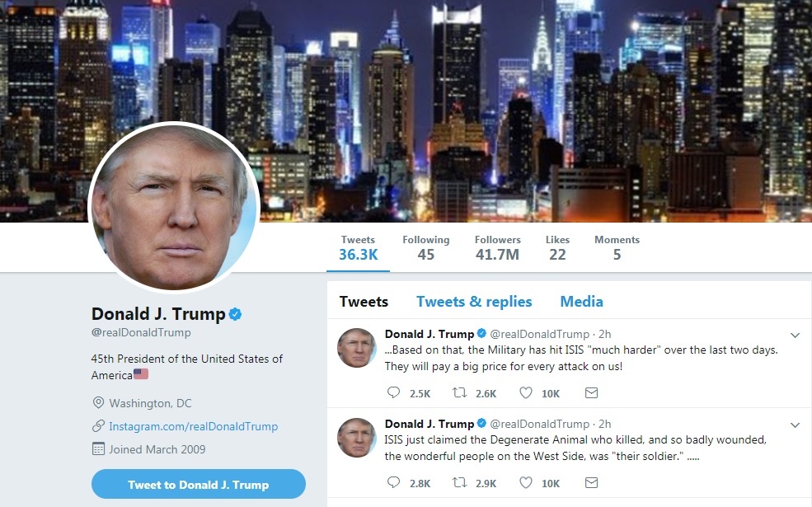Open the Instagram.com/realDonaldTrump link
812x507 pixels.
tap(193, 426)
